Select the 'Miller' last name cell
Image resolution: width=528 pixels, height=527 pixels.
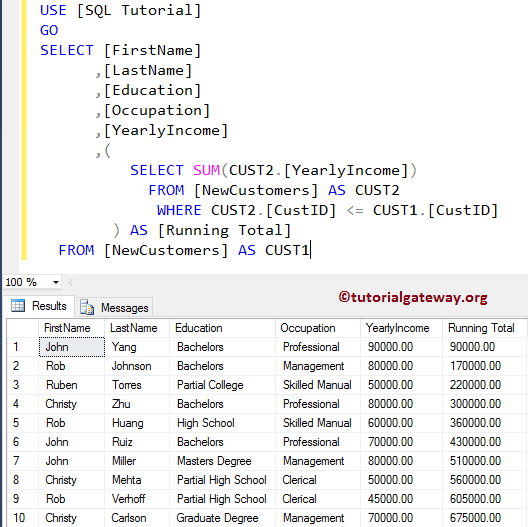click(x=137, y=461)
